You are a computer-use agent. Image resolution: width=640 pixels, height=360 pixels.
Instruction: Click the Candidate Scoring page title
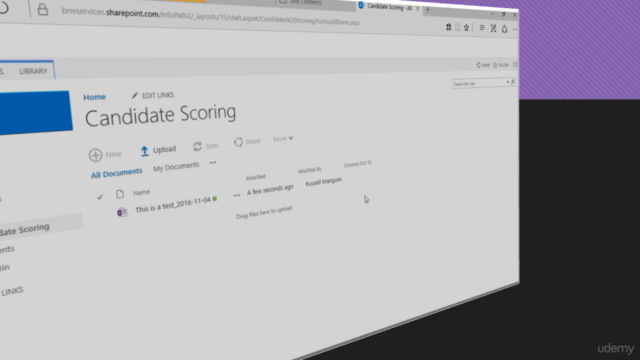pyautogui.click(x=160, y=116)
